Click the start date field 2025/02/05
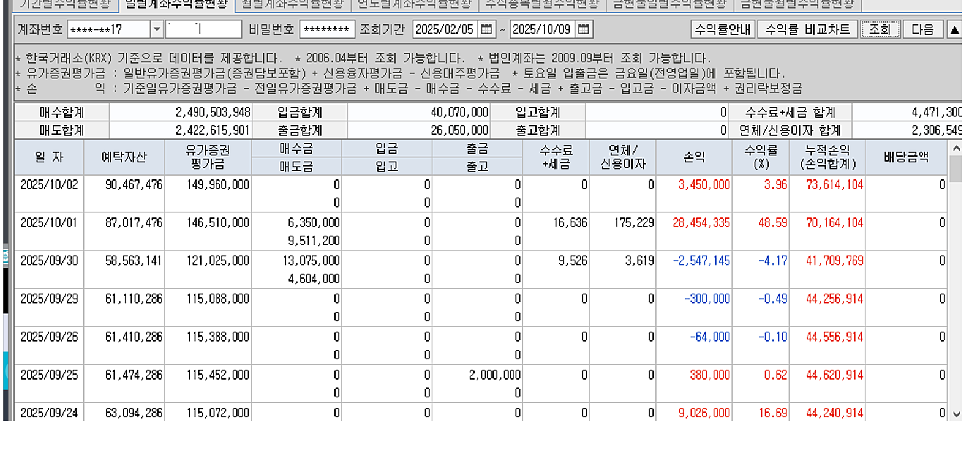The height and width of the screenshot is (464, 980). (x=445, y=29)
